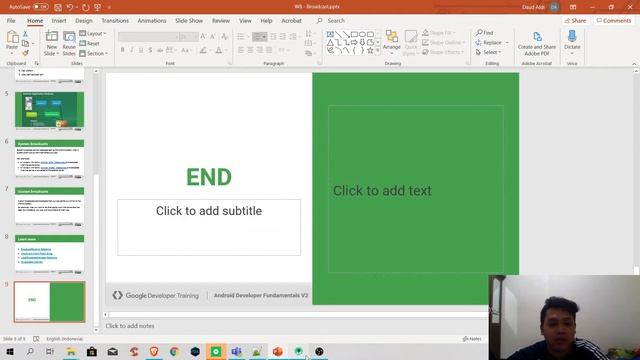640x360 pixels.
Task: Open Windows Start menu
Action: coord(10,351)
